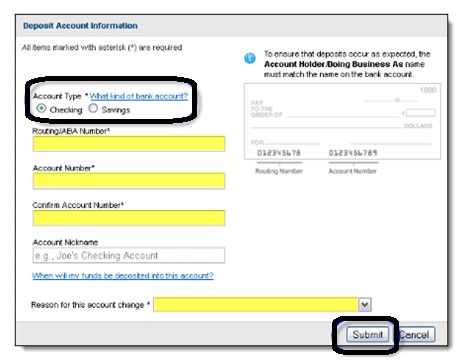Click the Account Number input field

click(129, 181)
